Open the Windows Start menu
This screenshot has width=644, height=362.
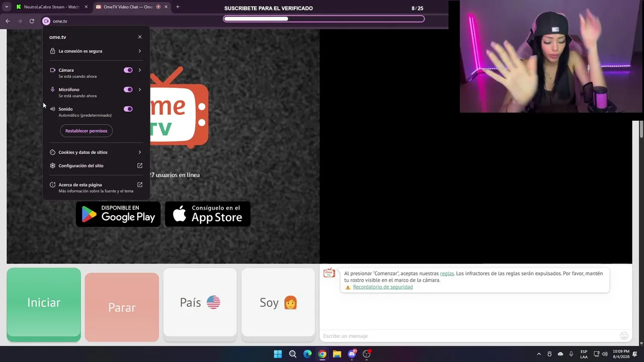point(278,354)
